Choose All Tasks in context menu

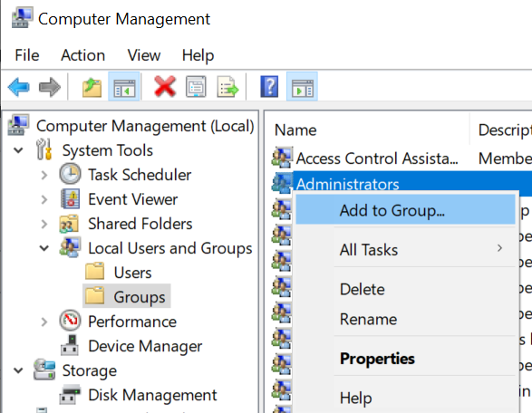(x=405, y=250)
